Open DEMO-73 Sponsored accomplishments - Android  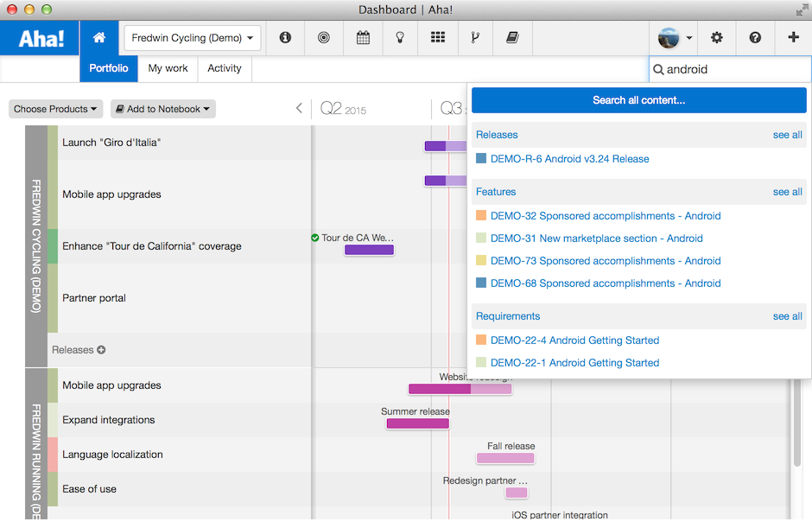606,261
